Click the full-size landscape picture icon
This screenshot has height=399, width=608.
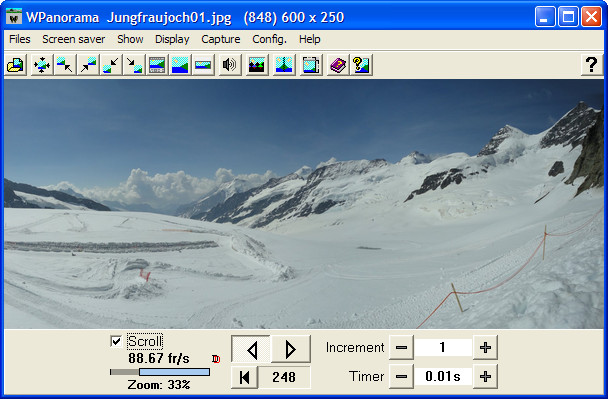click(180, 65)
